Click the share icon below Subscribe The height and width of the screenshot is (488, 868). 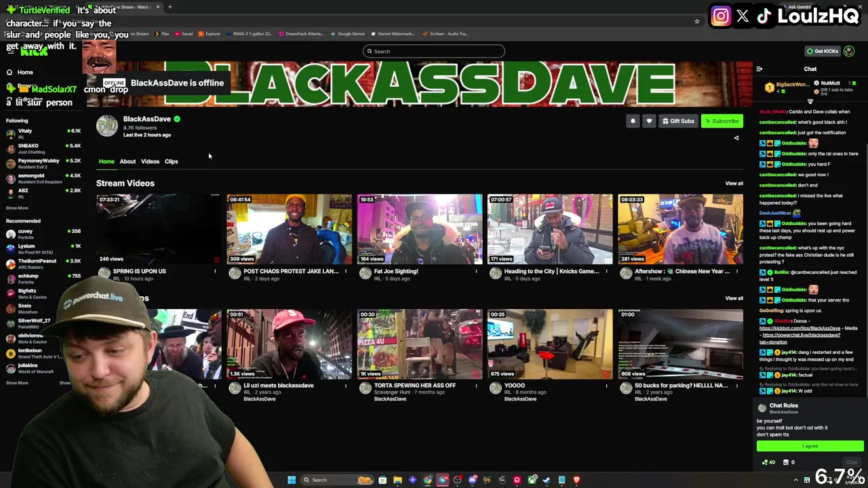pyautogui.click(x=736, y=138)
